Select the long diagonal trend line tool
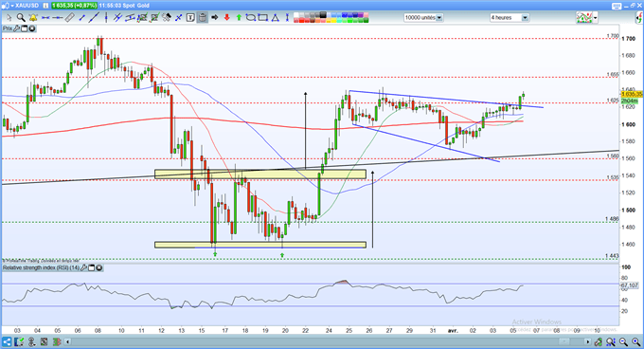The image size is (644, 349). (94, 18)
